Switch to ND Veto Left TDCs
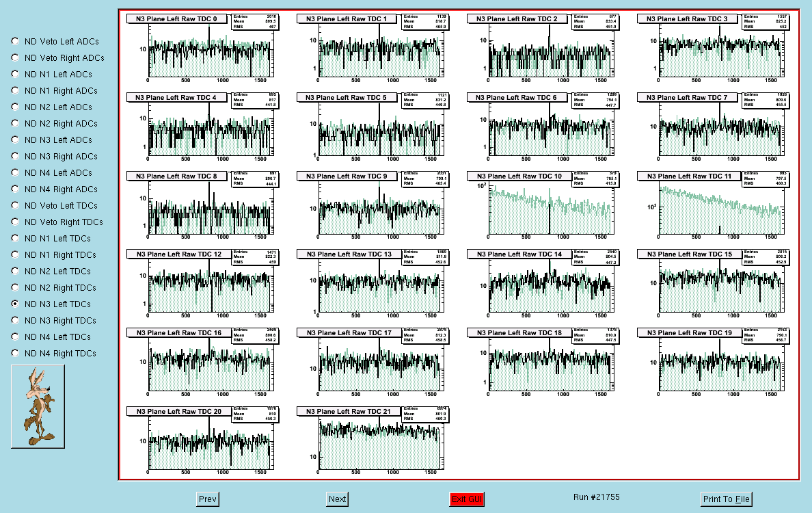 [15, 205]
